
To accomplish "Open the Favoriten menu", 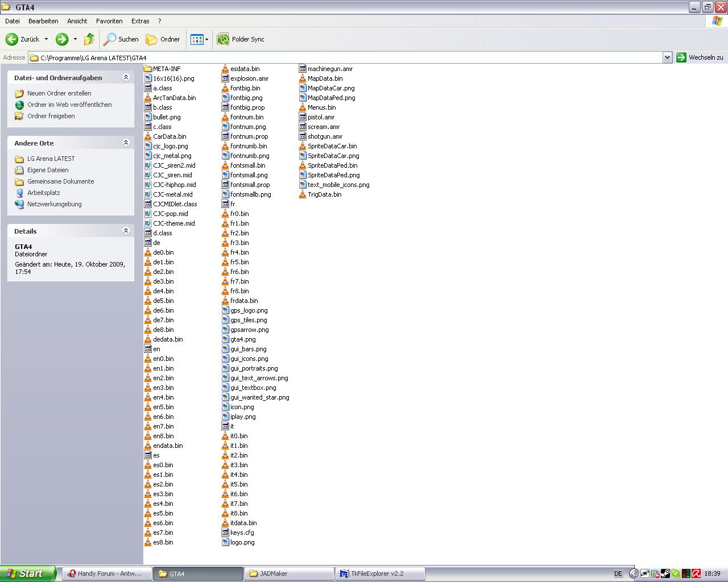I will (109, 21).
